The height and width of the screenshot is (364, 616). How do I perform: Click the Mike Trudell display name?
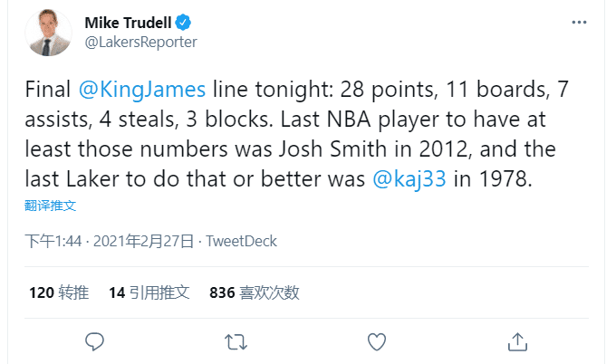click(128, 22)
